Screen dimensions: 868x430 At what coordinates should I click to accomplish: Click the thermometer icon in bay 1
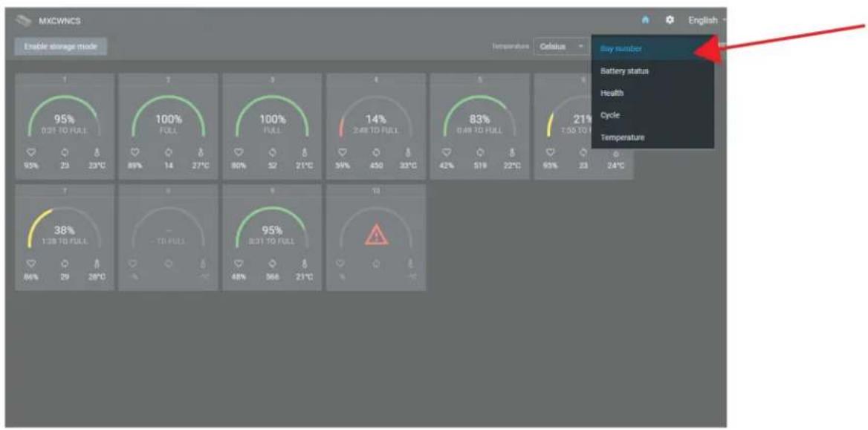(97, 152)
